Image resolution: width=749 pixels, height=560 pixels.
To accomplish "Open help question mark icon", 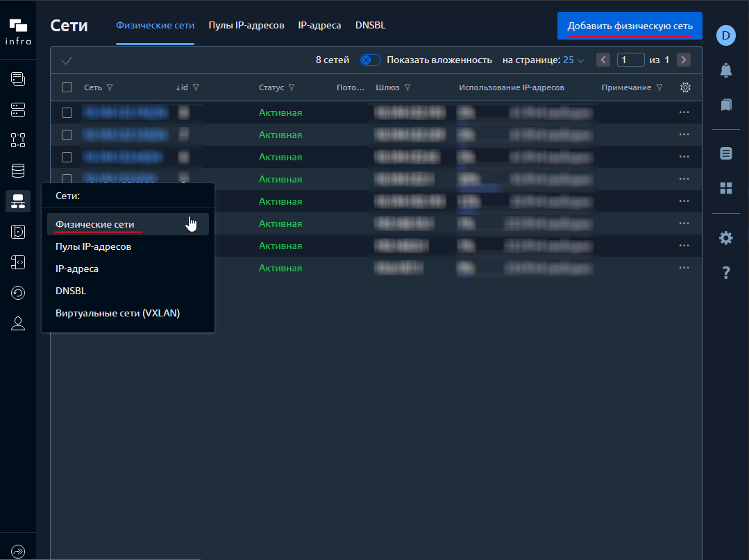I will point(725,273).
